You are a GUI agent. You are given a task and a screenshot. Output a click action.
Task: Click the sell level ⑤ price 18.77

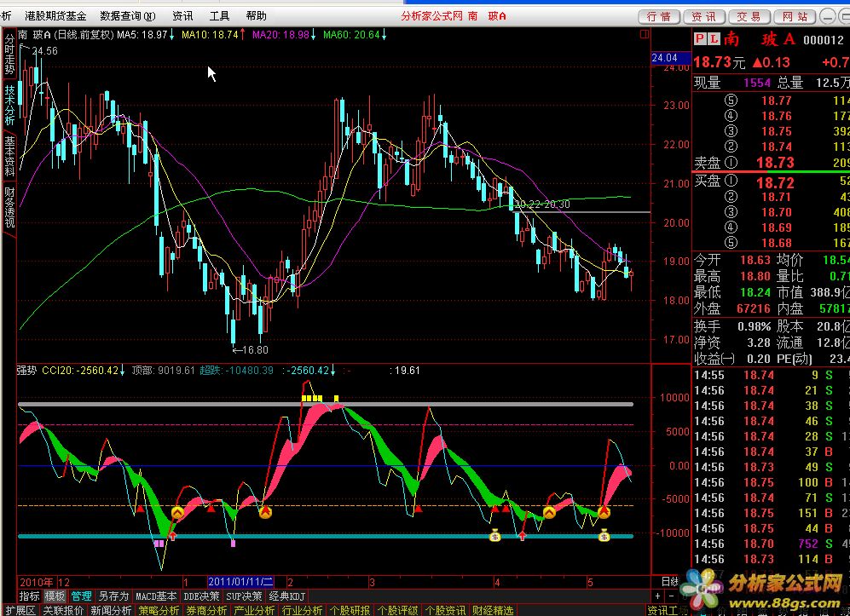click(777, 101)
